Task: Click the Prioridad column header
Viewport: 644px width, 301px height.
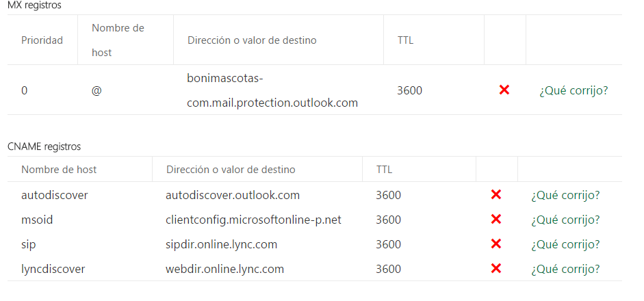Action: (42, 40)
